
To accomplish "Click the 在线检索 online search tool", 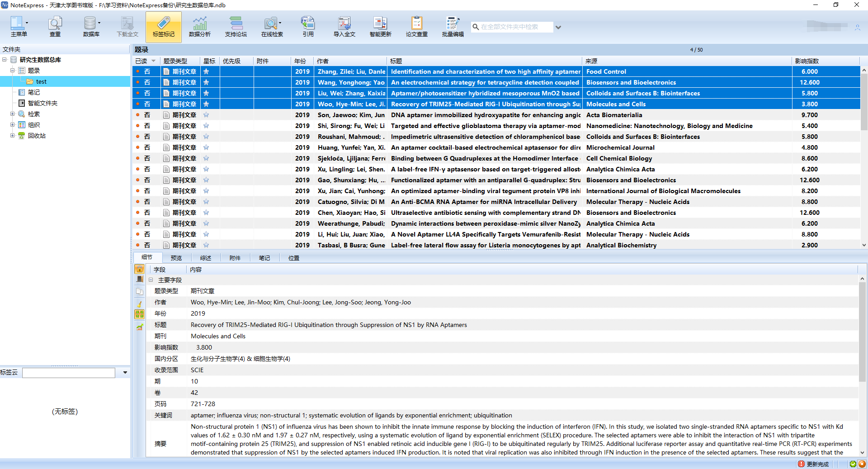I will click(272, 27).
